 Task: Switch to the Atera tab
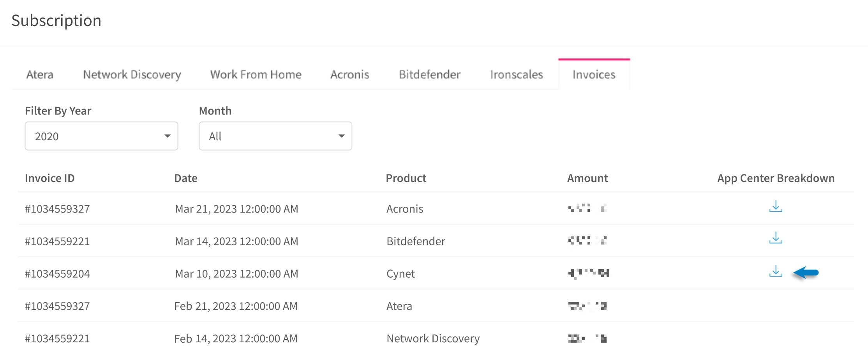pyautogui.click(x=40, y=74)
